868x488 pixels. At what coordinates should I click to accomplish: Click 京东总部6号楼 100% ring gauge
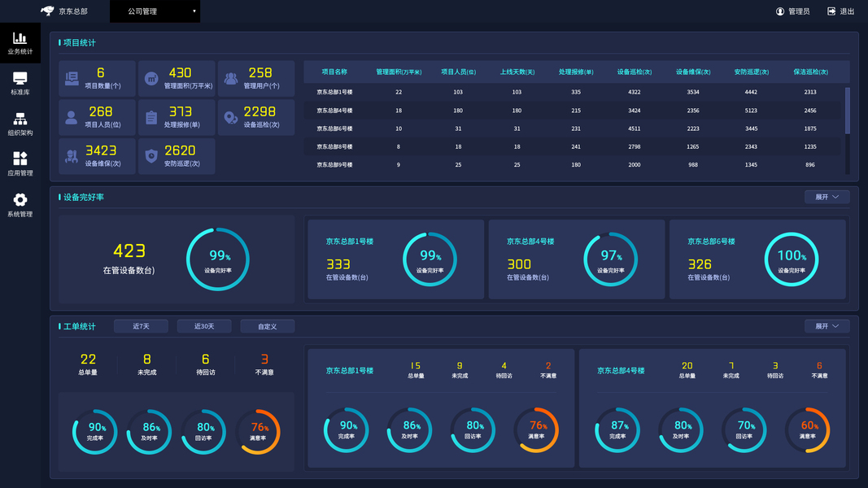click(x=792, y=259)
